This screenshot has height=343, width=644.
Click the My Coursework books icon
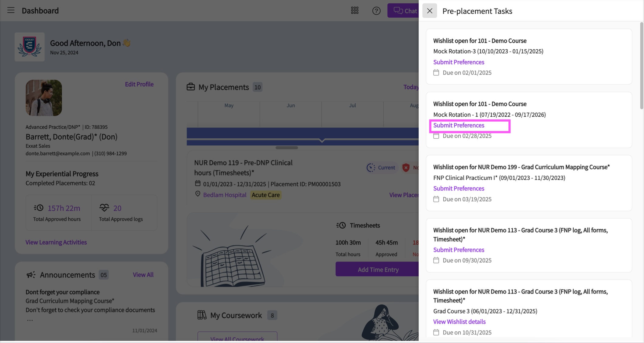pos(202,315)
